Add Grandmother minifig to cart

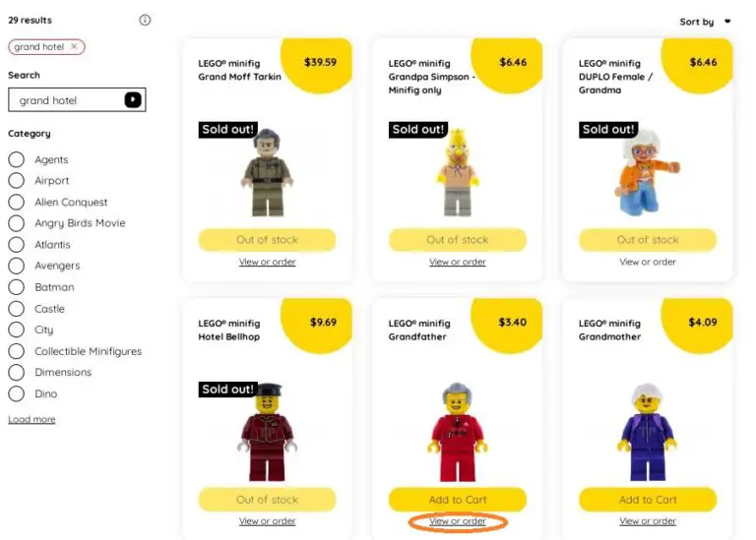[648, 500]
